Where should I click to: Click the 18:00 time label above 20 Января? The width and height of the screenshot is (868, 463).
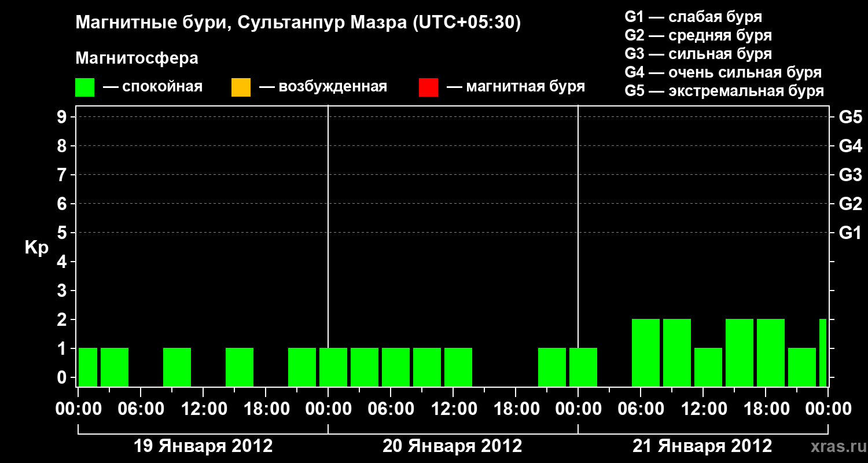click(x=516, y=409)
